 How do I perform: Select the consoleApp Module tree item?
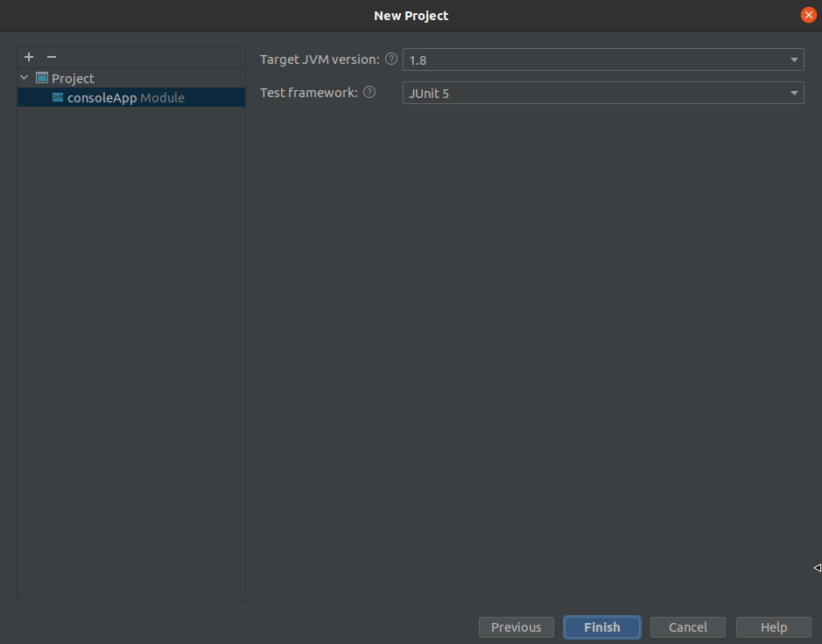pyautogui.click(x=125, y=98)
